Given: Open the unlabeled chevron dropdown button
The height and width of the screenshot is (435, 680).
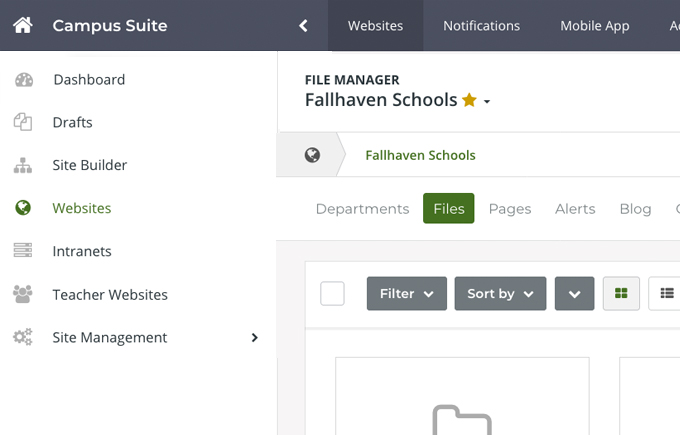Looking at the screenshot, I should (575, 294).
